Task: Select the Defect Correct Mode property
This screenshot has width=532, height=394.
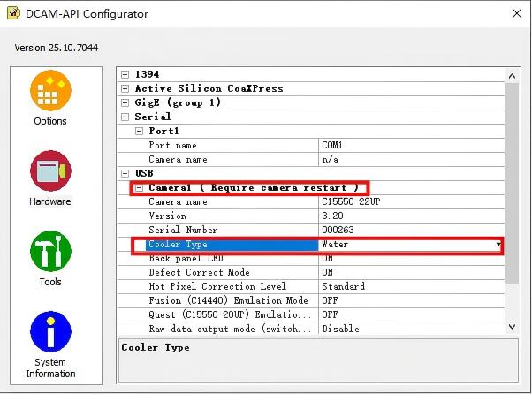Action: [199, 273]
